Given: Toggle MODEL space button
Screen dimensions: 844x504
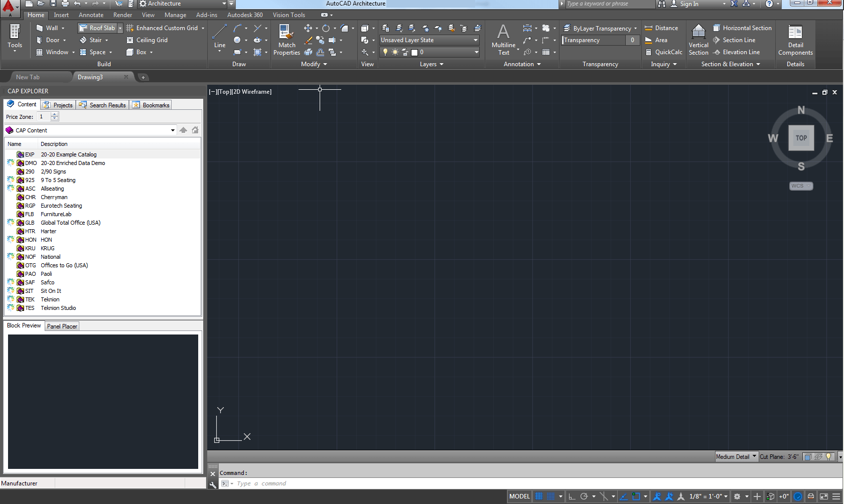Looking at the screenshot, I should click(519, 496).
